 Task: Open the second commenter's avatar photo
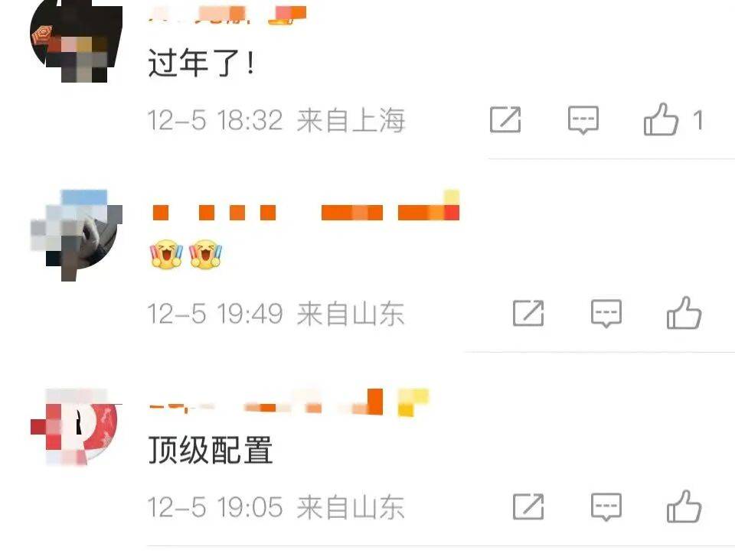coord(77,235)
